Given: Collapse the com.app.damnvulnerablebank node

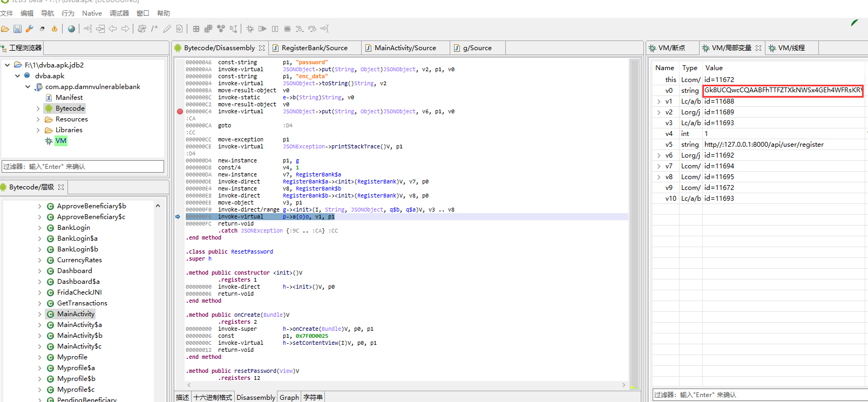Looking at the screenshot, I should [x=28, y=87].
